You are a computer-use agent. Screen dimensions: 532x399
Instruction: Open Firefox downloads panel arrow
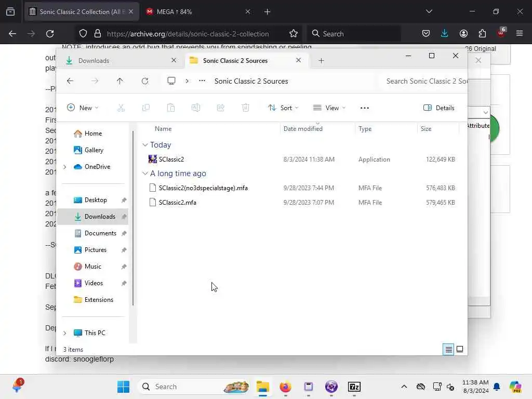pyautogui.click(x=445, y=33)
